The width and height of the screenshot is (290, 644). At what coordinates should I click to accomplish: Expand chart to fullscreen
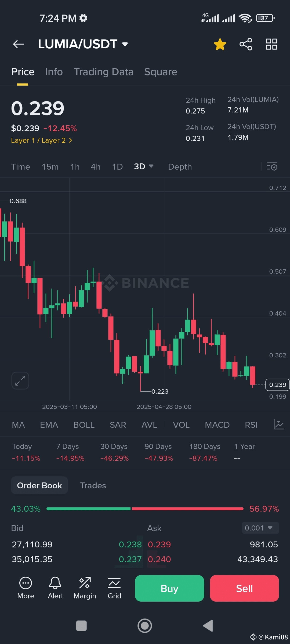point(20,380)
